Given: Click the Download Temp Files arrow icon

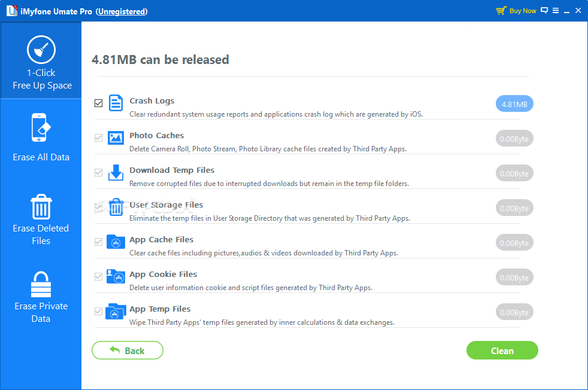Looking at the screenshot, I should (116, 172).
